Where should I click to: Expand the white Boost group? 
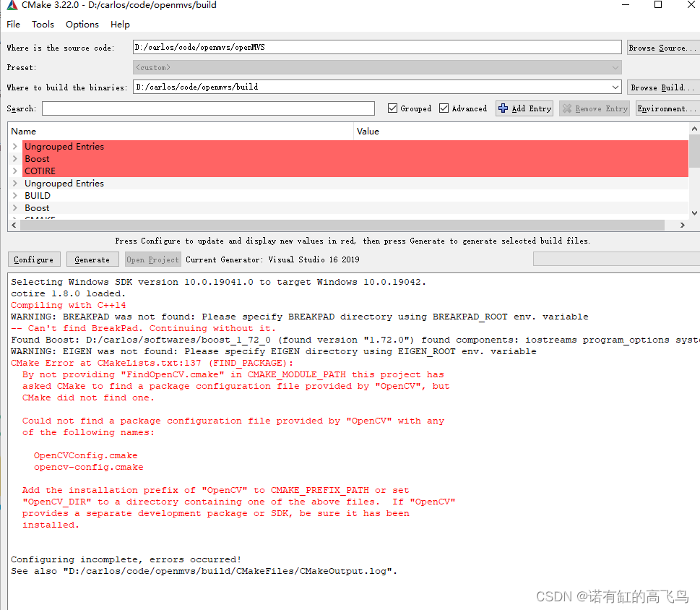click(x=14, y=207)
